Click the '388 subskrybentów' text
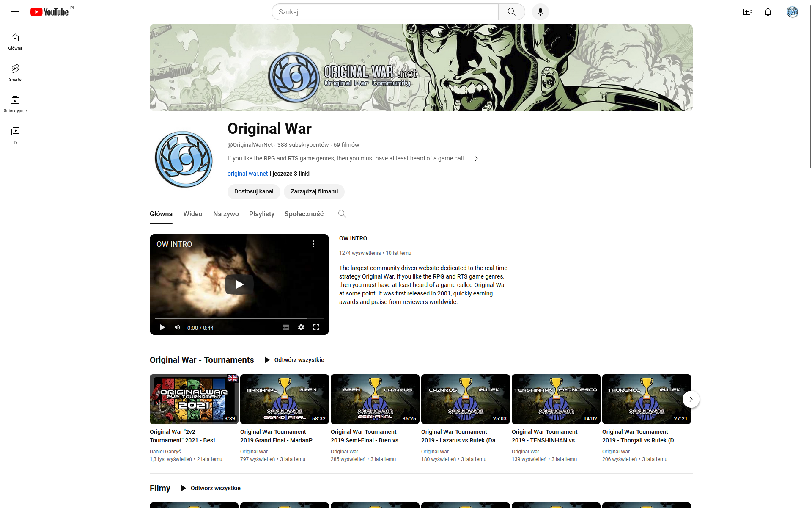 pyautogui.click(x=303, y=145)
